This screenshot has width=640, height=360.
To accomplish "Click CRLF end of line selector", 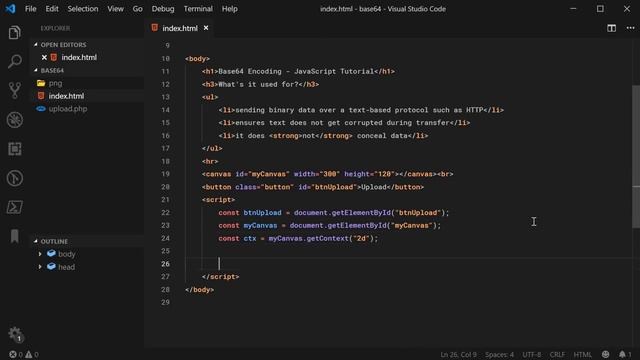I will coord(558,354).
